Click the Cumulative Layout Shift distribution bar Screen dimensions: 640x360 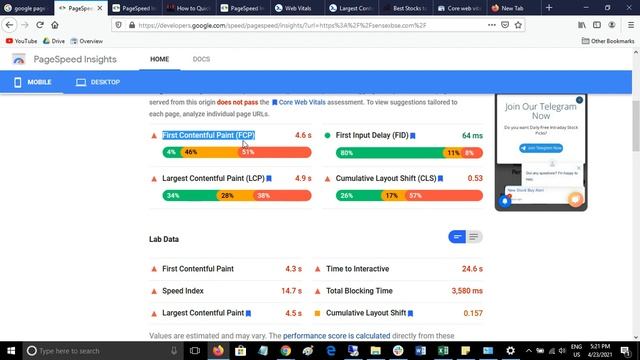(409, 196)
